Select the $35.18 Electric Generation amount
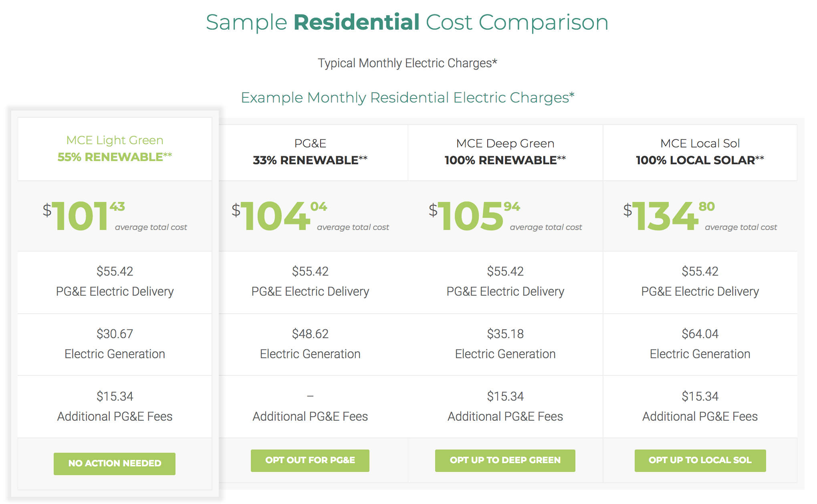Viewport: 817px width, 504px height. pos(505,334)
